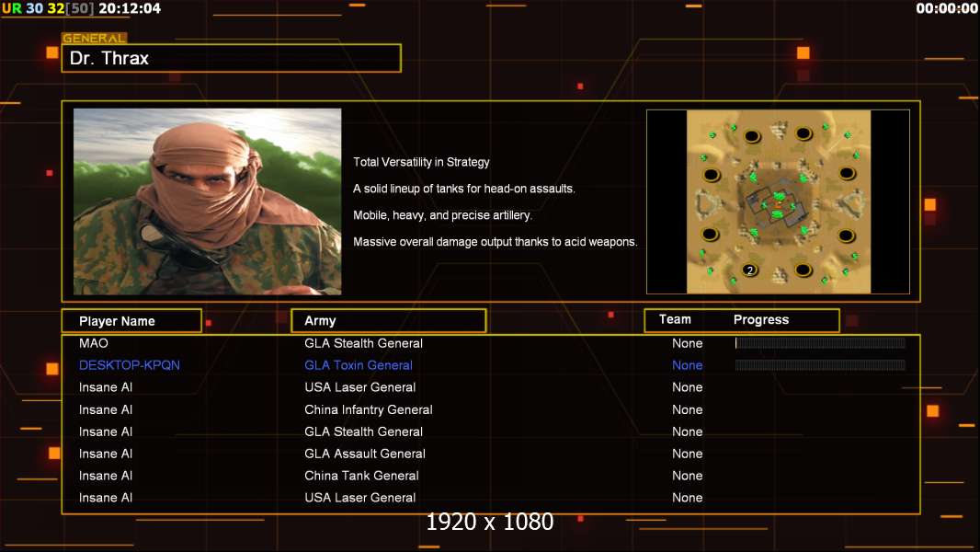This screenshot has width=980, height=552.
Task: Click the 'Total Versatility in Strategy' line
Action: pos(421,162)
